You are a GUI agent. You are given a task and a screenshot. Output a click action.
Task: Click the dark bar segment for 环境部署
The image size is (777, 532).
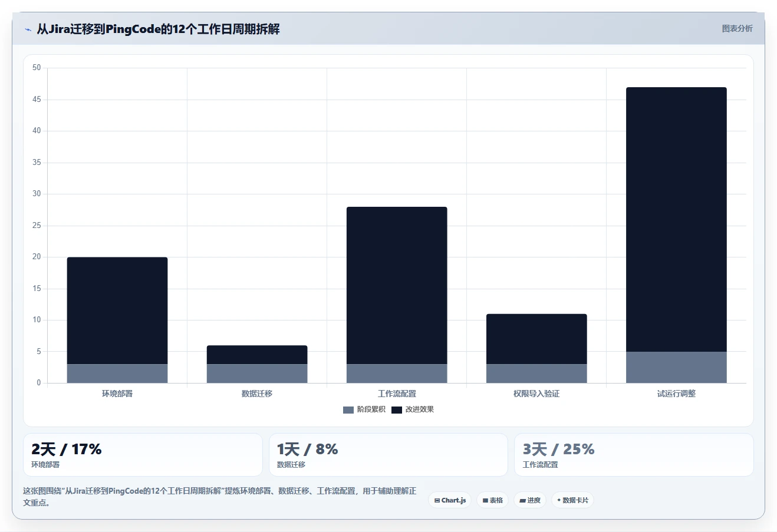(117, 310)
